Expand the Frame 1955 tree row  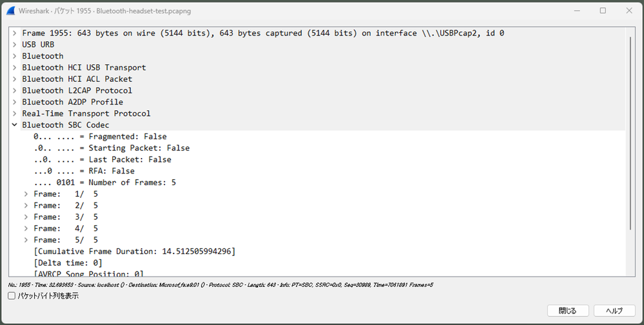pyautogui.click(x=15, y=33)
